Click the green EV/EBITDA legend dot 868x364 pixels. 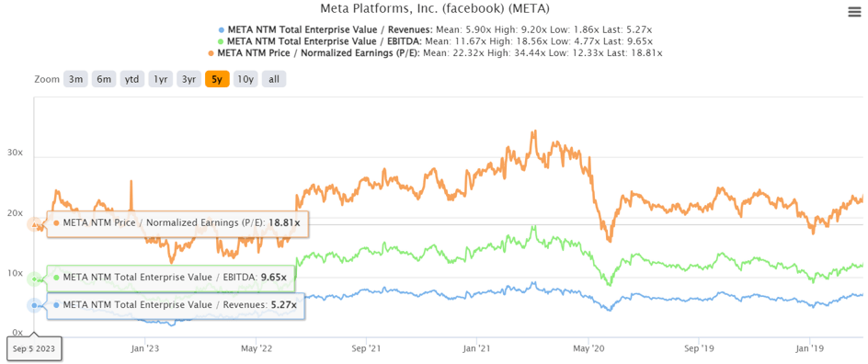point(222,41)
